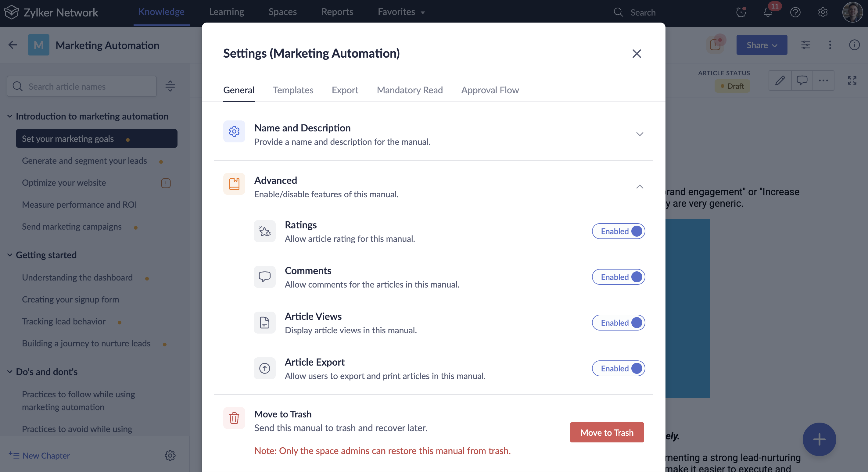Click the chapter settings gear in sidebar
This screenshot has width=868, height=472.
point(170,456)
